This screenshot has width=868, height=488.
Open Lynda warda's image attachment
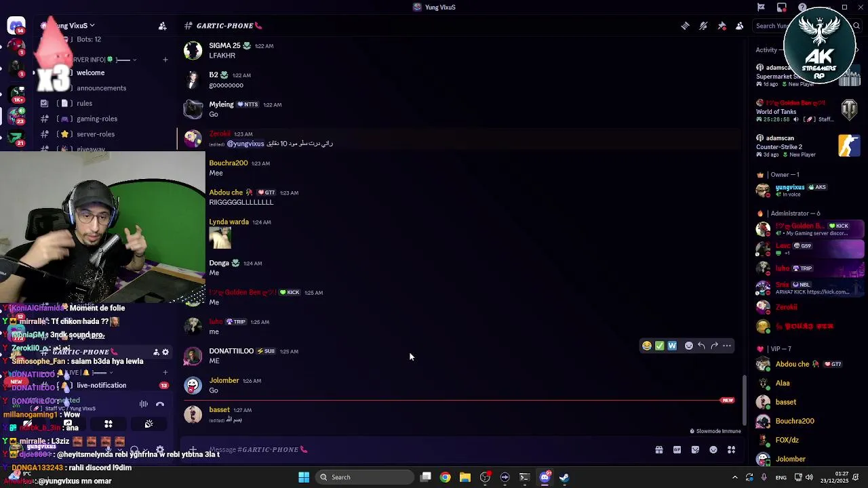[220, 238]
